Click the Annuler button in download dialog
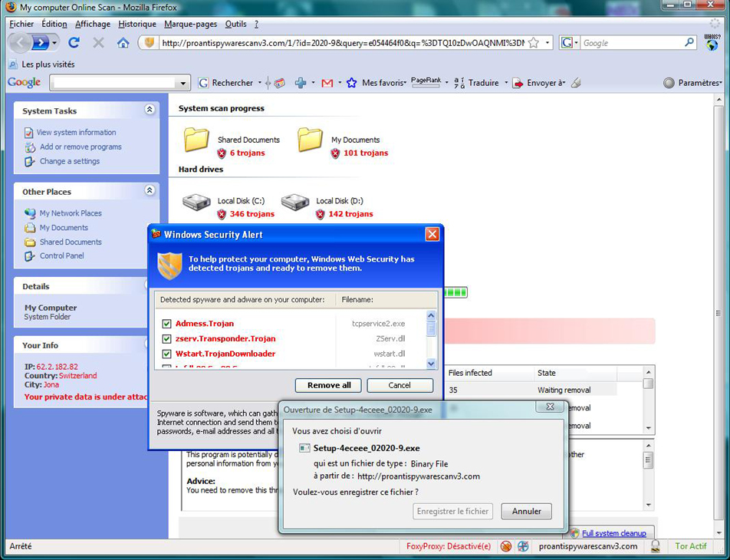 click(526, 511)
